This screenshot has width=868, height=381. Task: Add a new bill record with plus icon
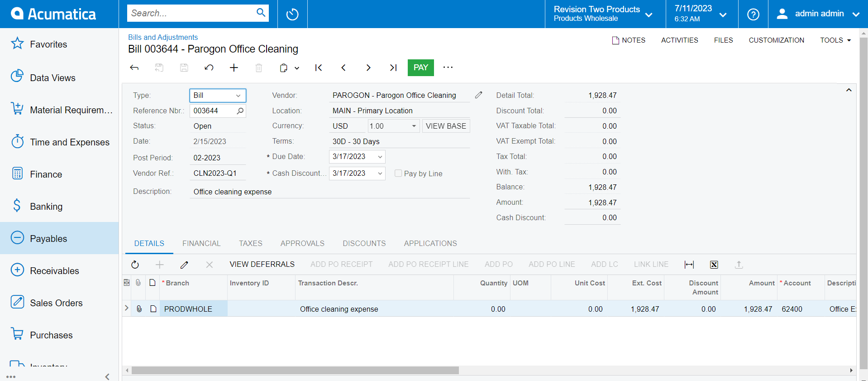[x=234, y=68]
